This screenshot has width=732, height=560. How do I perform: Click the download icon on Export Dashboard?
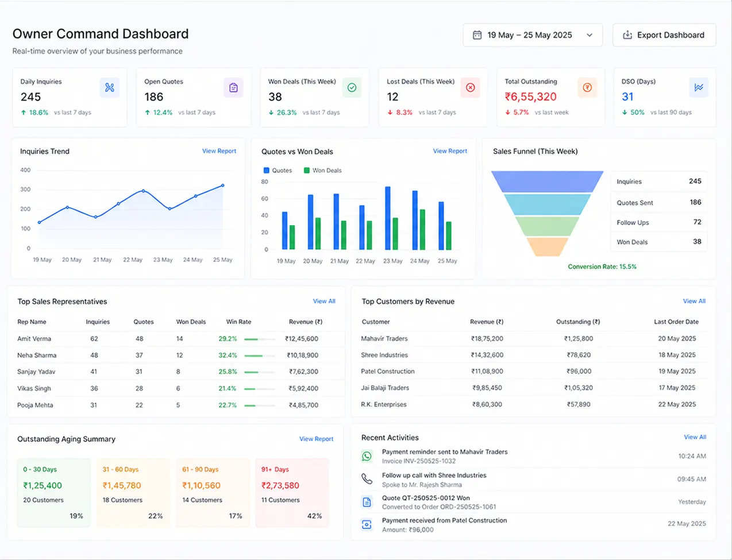627,35
